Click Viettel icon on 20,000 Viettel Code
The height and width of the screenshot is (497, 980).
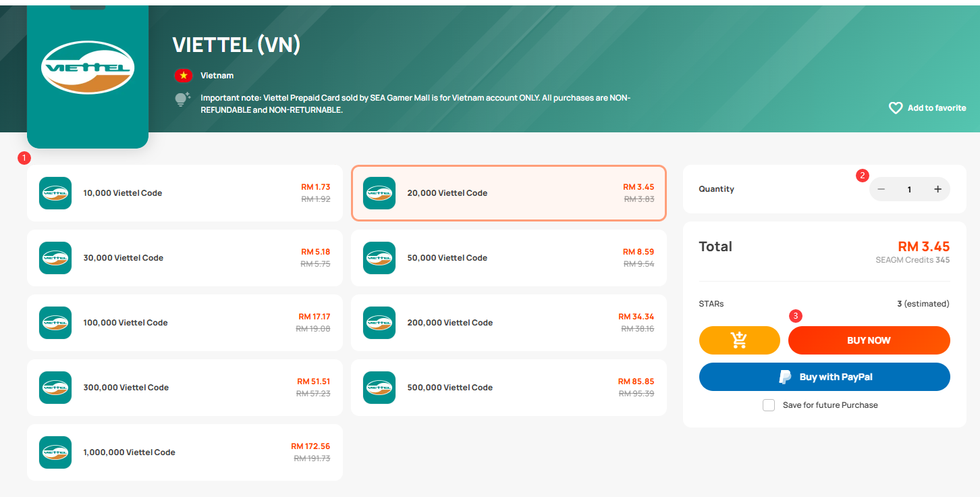(379, 193)
